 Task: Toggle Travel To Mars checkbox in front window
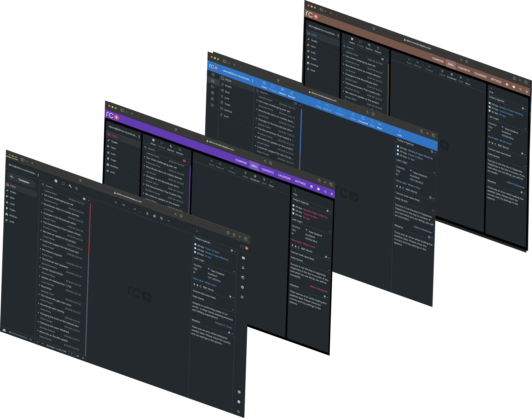tap(195, 245)
